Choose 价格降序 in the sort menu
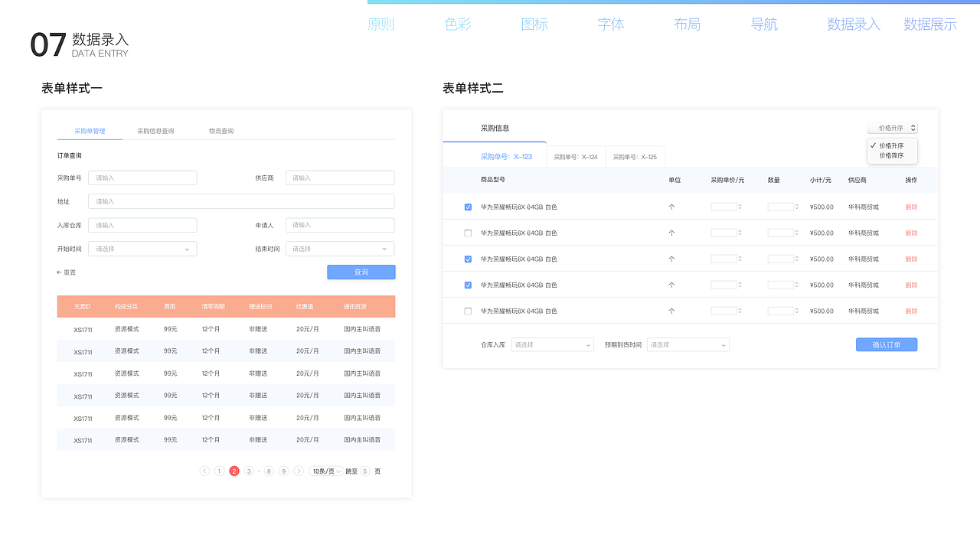Screen dimensions: 980x551 point(891,156)
